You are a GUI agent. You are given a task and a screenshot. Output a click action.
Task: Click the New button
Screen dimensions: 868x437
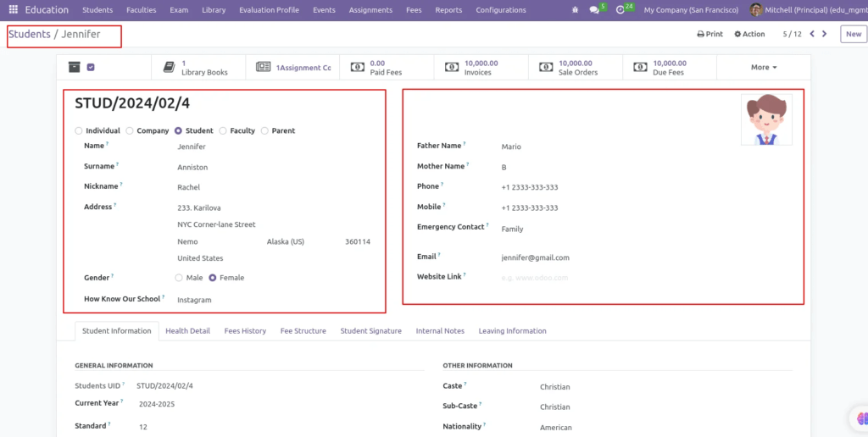pyautogui.click(x=853, y=34)
